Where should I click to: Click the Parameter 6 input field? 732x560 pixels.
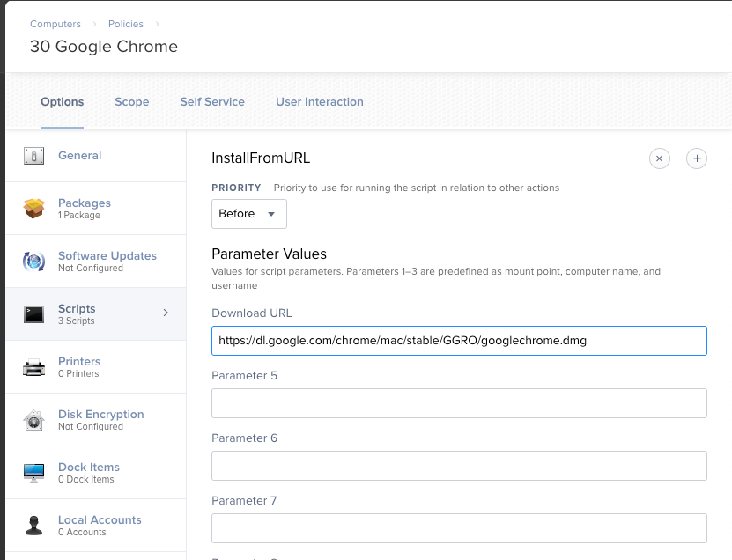coord(459,466)
